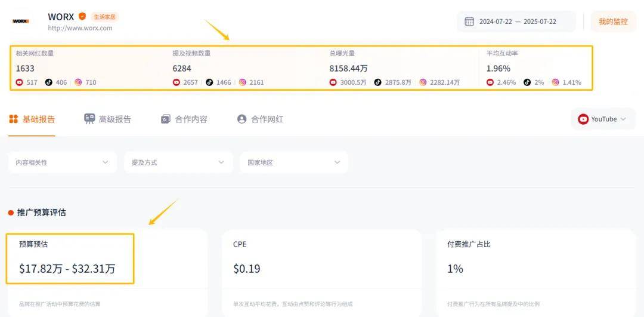The width and height of the screenshot is (644, 317).
Task: Click the 提及视频数量 value 6284
Action: (182, 68)
